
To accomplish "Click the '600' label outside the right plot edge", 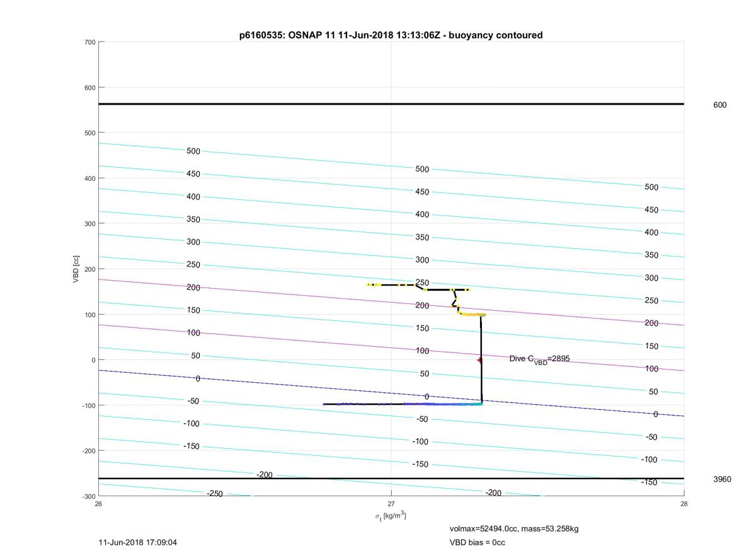I will coord(719,105).
